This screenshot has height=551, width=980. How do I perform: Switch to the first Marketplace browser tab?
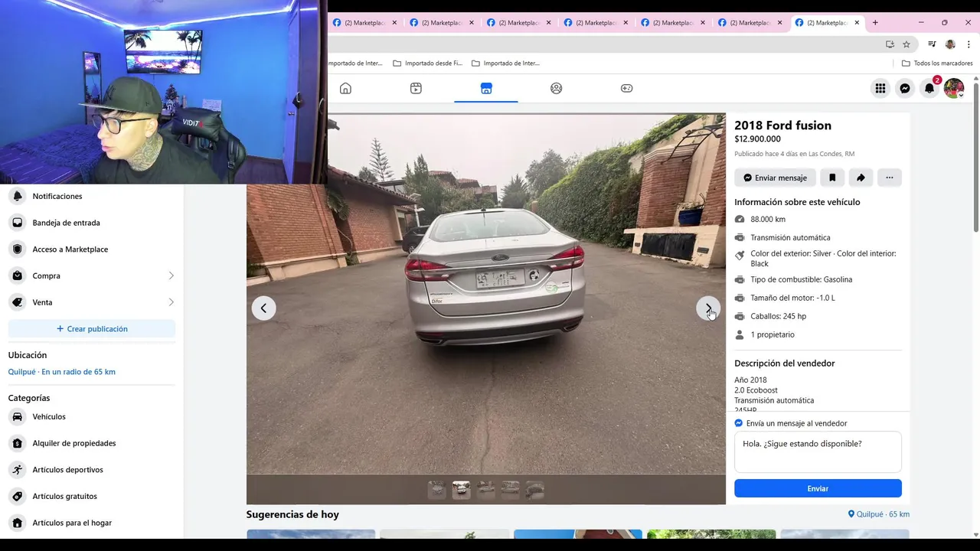tap(364, 23)
